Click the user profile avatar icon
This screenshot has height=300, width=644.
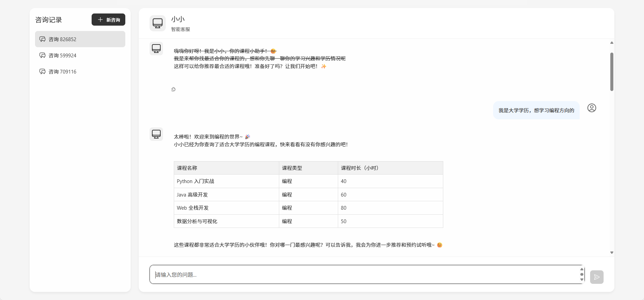coord(591,108)
